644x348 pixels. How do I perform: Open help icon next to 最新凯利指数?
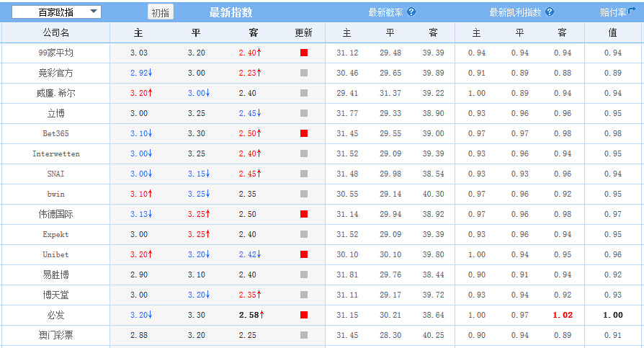[550, 12]
